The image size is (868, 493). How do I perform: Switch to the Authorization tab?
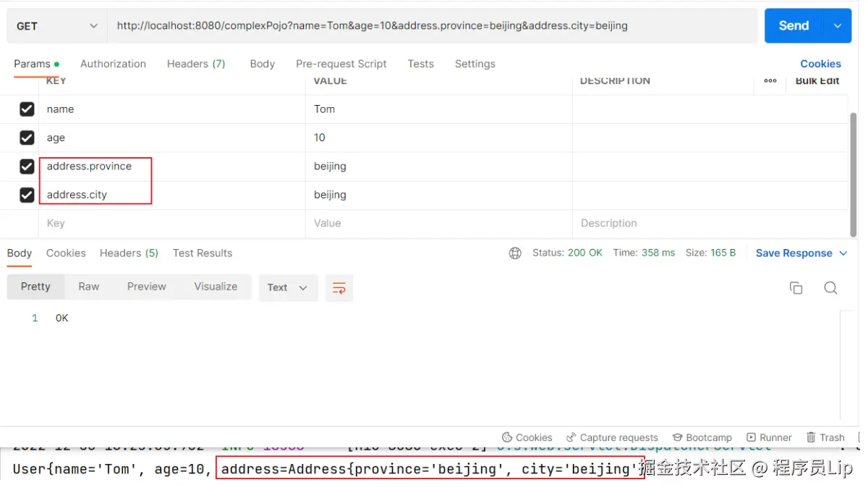113,64
